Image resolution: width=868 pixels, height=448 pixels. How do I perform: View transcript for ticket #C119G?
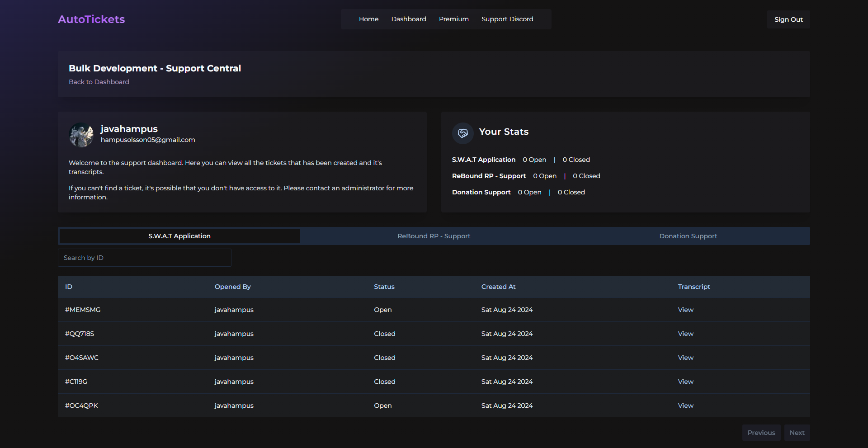tap(685, 382)
